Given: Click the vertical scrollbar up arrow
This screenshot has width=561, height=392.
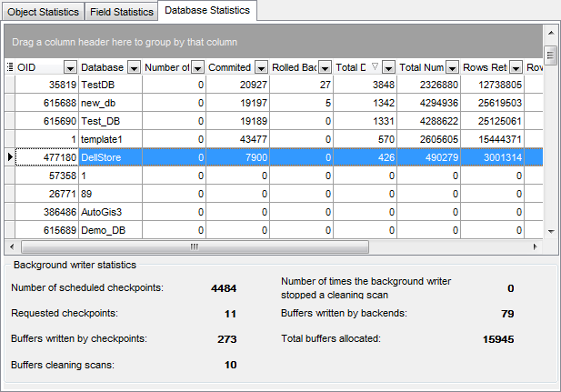Looking at the screenshot, I should pyautogui.click(x=550, y=54).
